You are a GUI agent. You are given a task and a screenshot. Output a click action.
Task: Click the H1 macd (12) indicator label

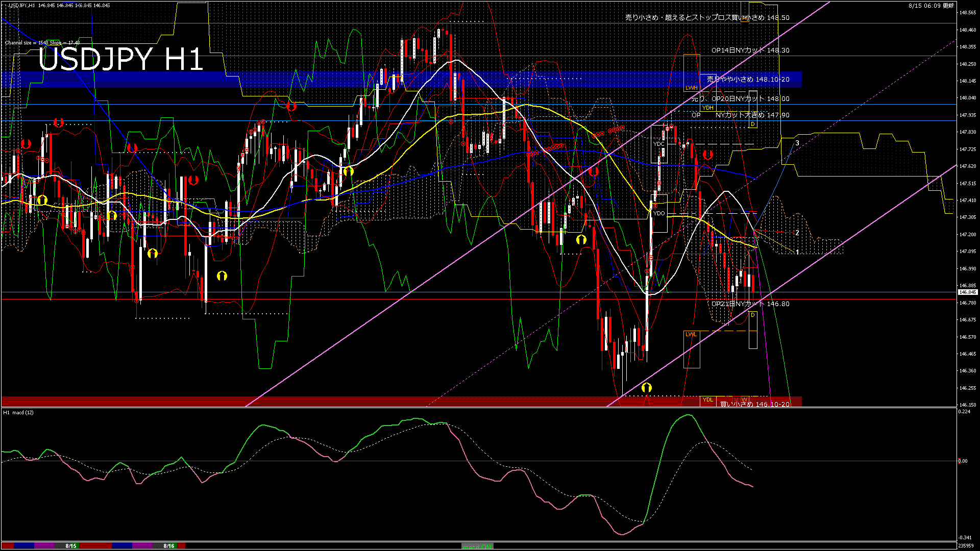(x=18, y=412)
